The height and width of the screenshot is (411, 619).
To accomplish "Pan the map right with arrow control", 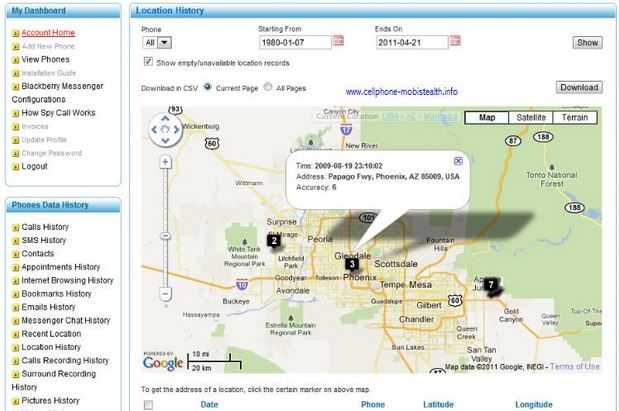I will pyautogui.click(x=176, y=129).
